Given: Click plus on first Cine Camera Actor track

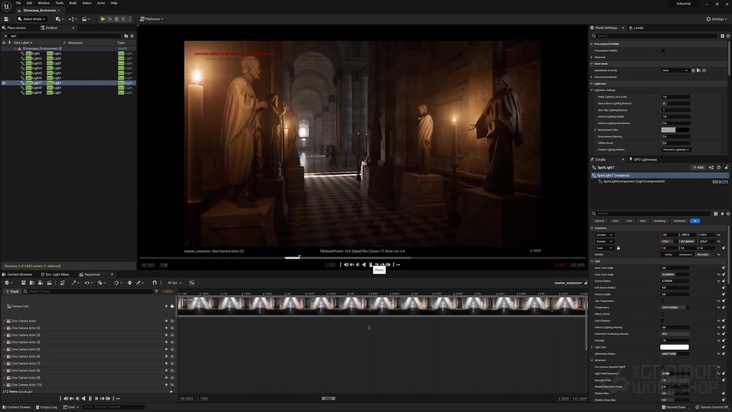Looking at the screenshot, I should [x=166, y=321].
